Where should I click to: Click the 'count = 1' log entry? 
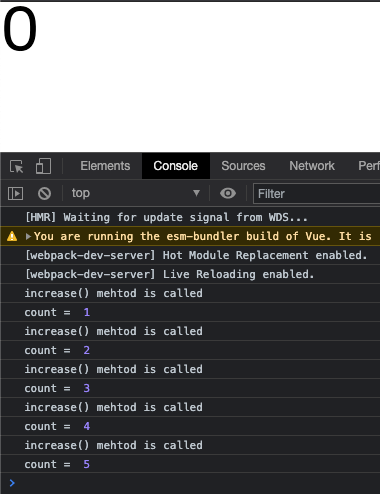click(x=190, y=312)
